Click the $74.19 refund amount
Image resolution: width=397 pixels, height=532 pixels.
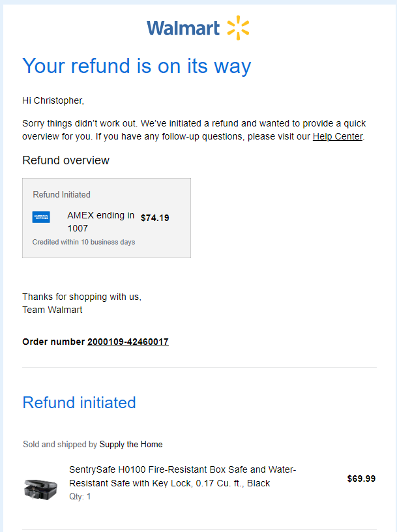tap(155, 218)
